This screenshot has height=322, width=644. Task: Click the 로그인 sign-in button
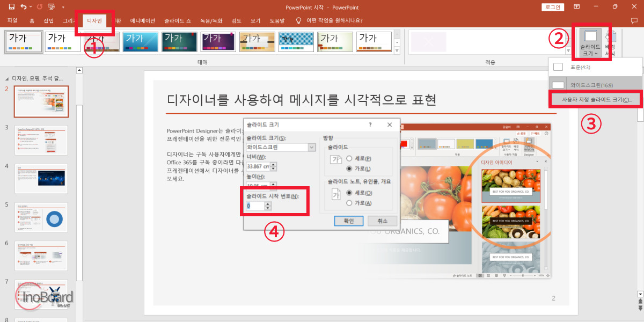click(x=553, y=7)
